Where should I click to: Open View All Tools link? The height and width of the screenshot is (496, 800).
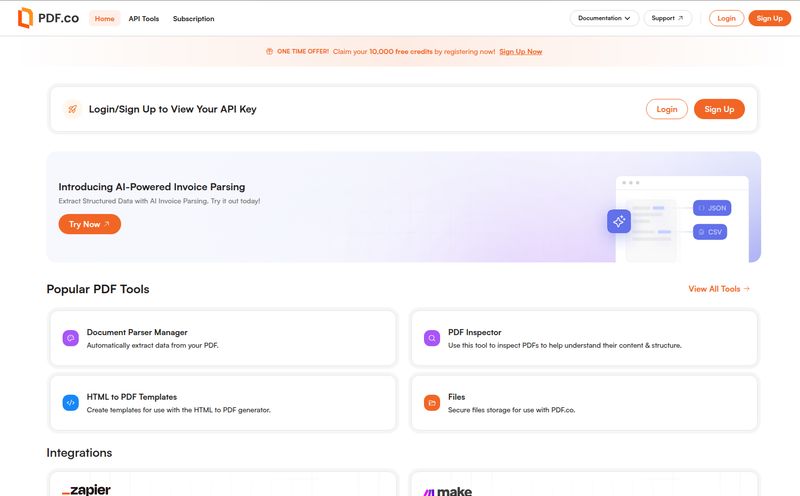click(x=719, y=289)
